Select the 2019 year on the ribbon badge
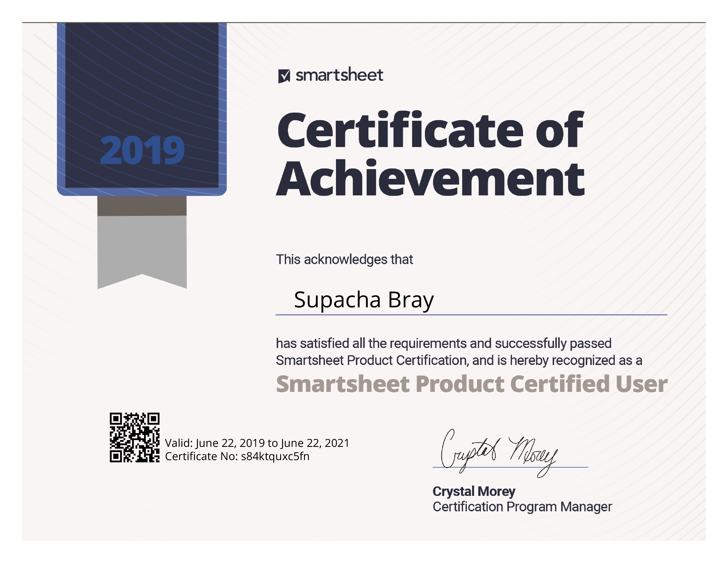The height and width of the screenshot is (563, 728). (x=142, y=150)
